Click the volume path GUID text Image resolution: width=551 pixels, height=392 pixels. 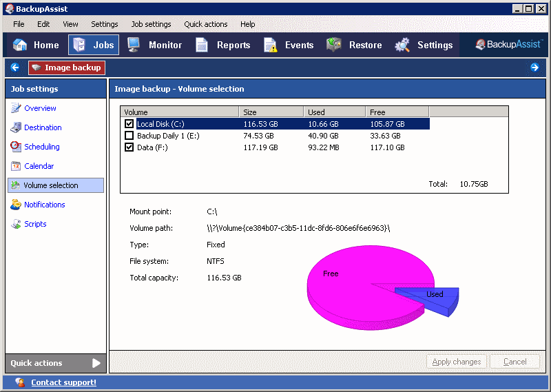[x=298, y=228]
